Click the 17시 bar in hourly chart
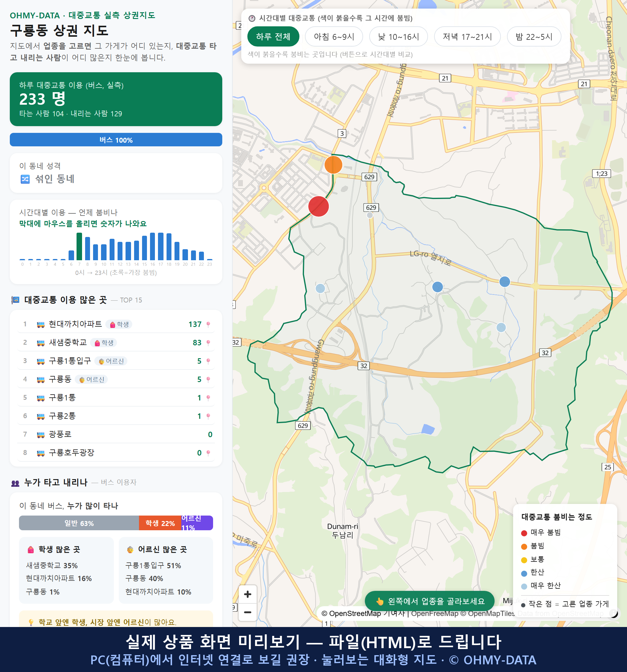This screenshot has width=627, height=672. [161, 246]
